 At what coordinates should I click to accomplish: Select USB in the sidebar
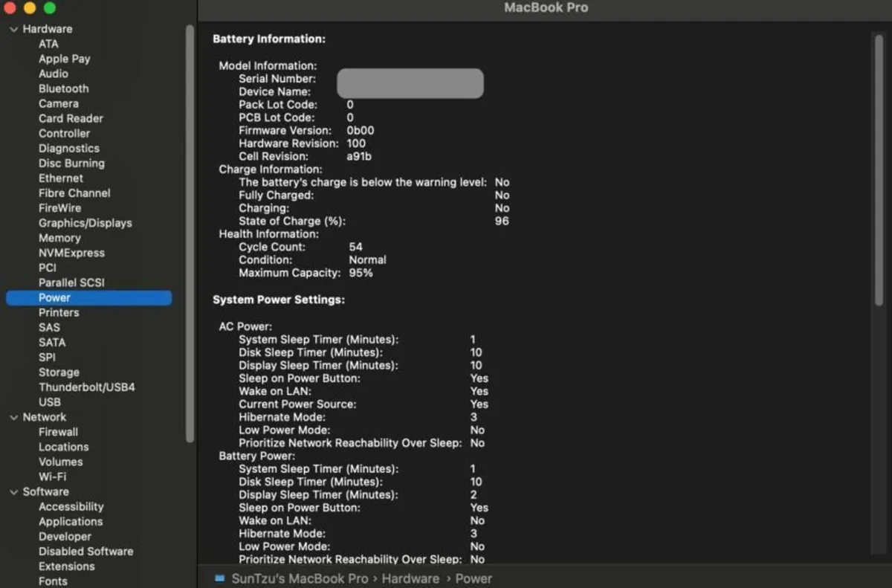tap(50, 401)
